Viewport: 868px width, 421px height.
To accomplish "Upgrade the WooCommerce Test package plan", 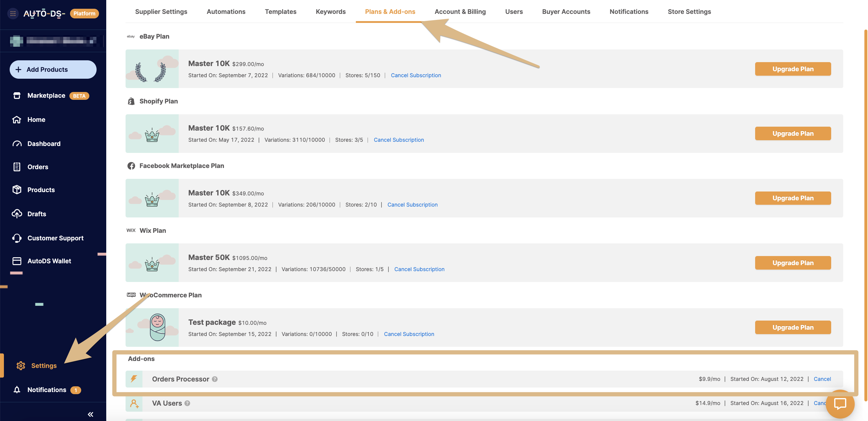I will 793,328.
